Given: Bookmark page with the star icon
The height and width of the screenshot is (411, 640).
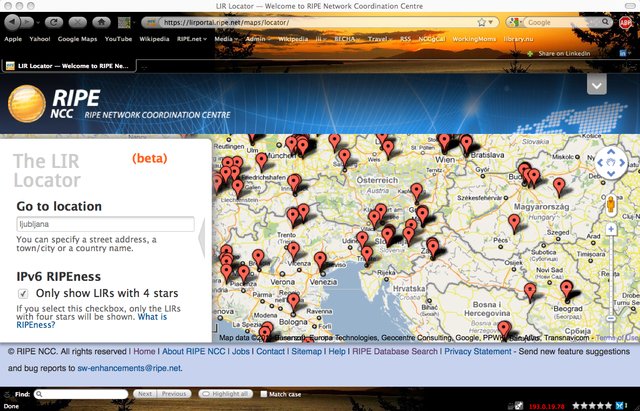Looking at the screenshot, I should point(482,22).
